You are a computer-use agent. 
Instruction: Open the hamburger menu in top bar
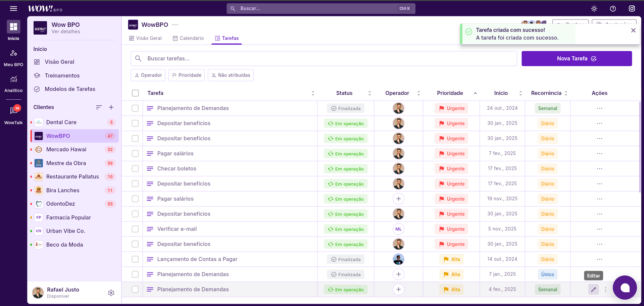[x=13, y=8]
